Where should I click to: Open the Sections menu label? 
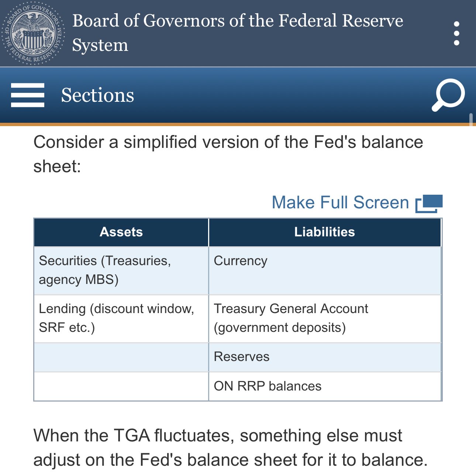pos(97,95)
